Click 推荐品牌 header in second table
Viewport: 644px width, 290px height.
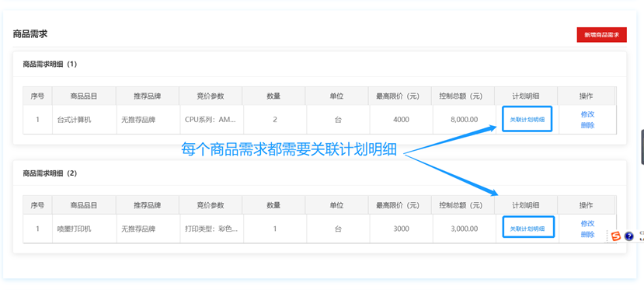click(147, 205)
